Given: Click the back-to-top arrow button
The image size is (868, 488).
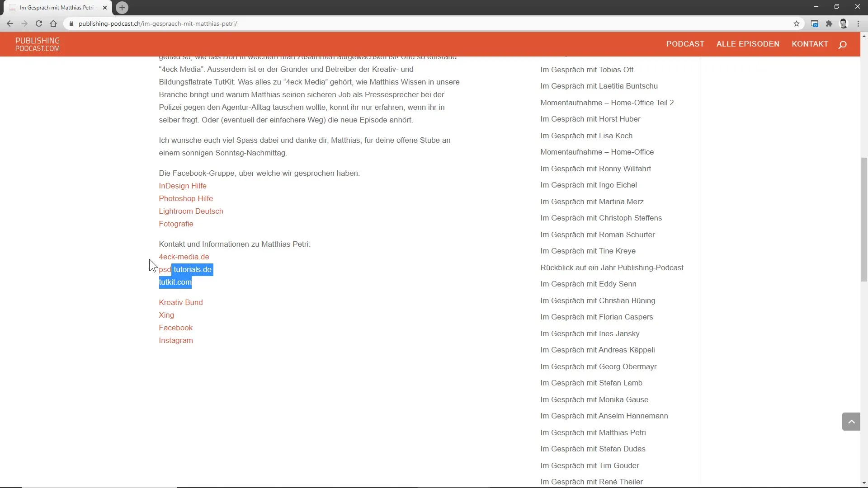Looking at the screenshot, I should point(851,422).
